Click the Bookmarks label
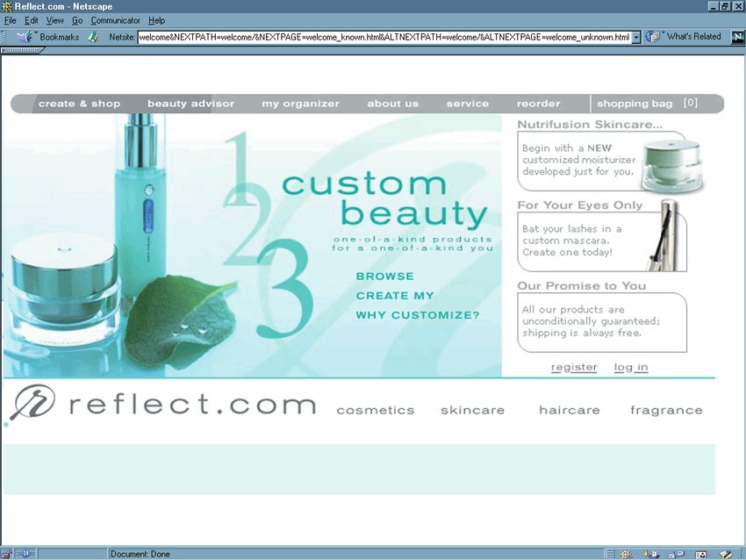This screenshot has width=746, height=560. point(60,37)
